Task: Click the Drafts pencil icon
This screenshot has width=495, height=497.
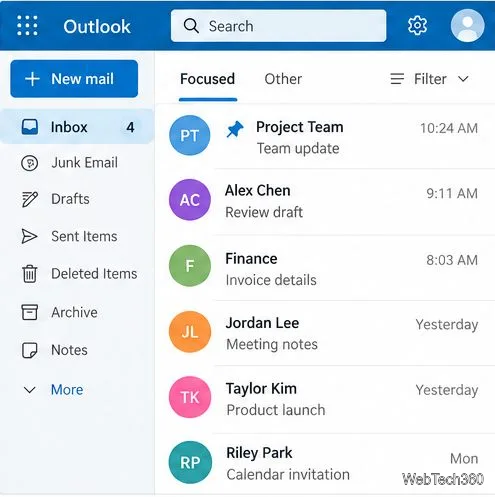Action: tap(30, 199)
